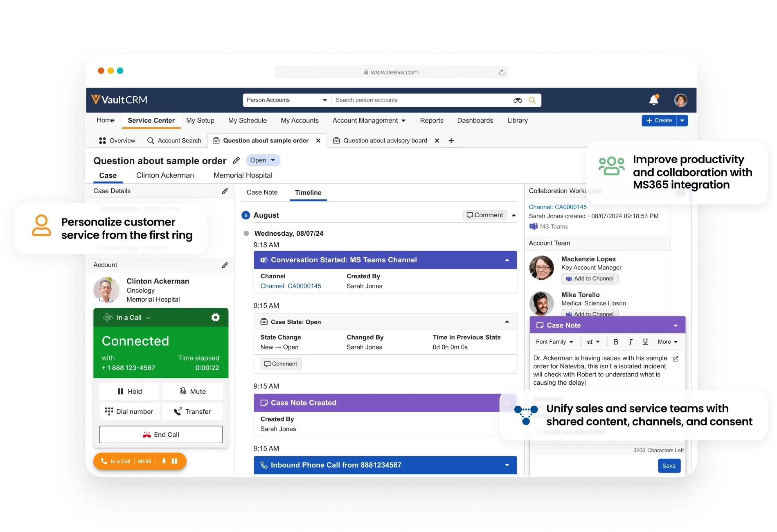Edit Case Details with pencil icon
Image resolution: width=777 pixels, height=532 pixels.
(x=225, y=191)
